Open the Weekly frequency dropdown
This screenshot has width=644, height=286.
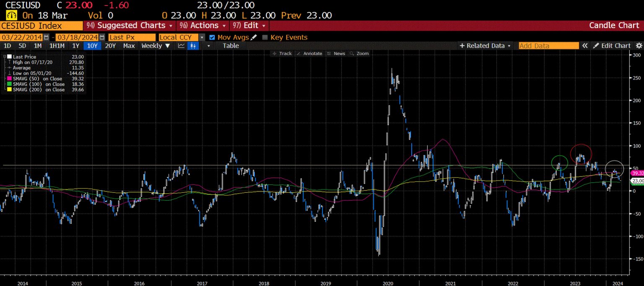click(154, 46)
